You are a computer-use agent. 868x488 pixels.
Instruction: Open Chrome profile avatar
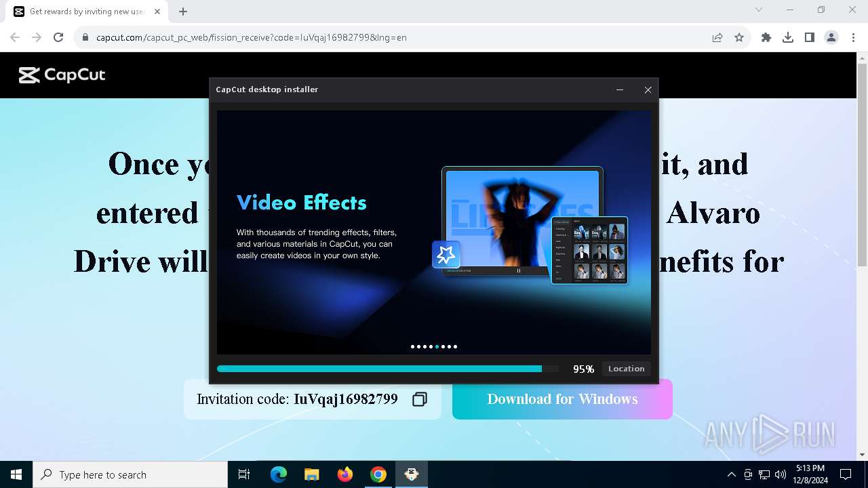[831, 37]
